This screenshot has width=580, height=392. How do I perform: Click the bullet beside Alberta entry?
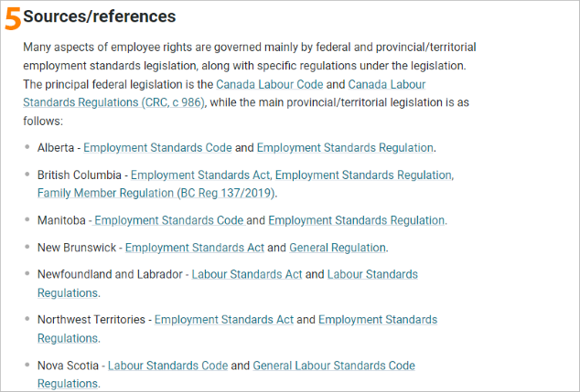click(x=27, y=147)
